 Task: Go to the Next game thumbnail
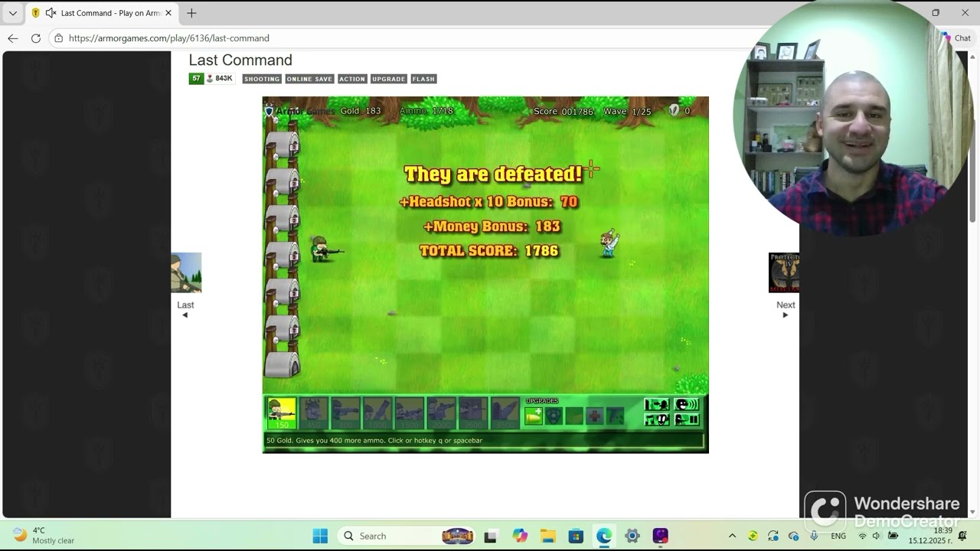click(x=784, y=272)
